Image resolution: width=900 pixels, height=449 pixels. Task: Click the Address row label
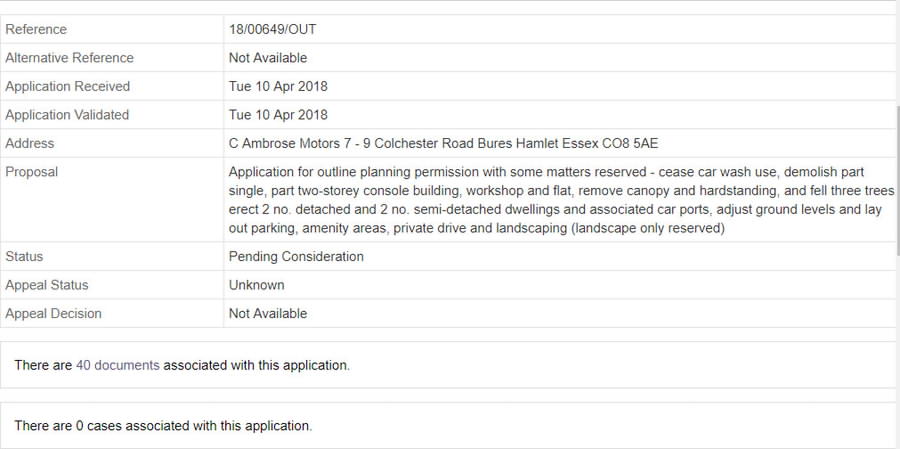[x=30, y=144]
